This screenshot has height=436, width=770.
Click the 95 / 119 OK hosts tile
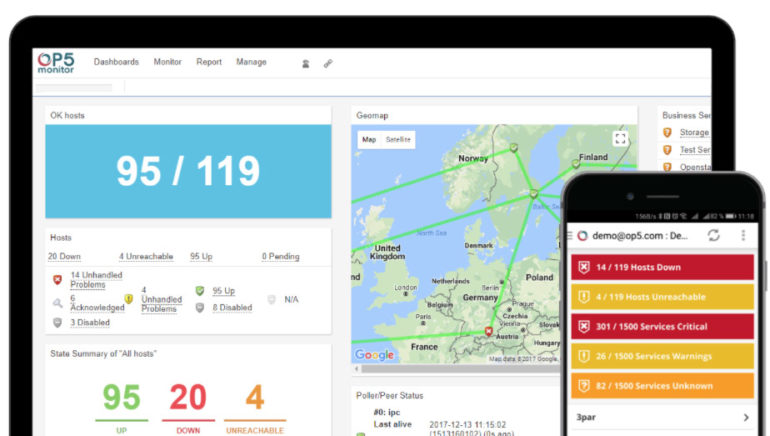tap(188, 171)
